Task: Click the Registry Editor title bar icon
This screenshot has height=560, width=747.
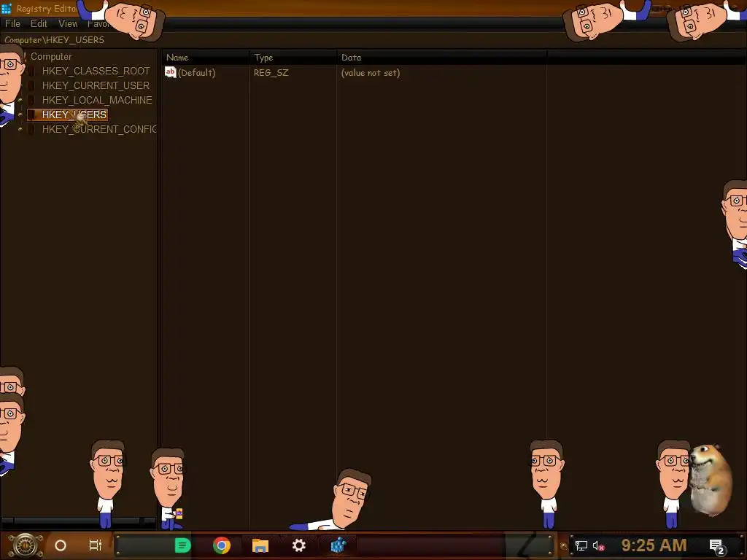Action: (6, 8)
